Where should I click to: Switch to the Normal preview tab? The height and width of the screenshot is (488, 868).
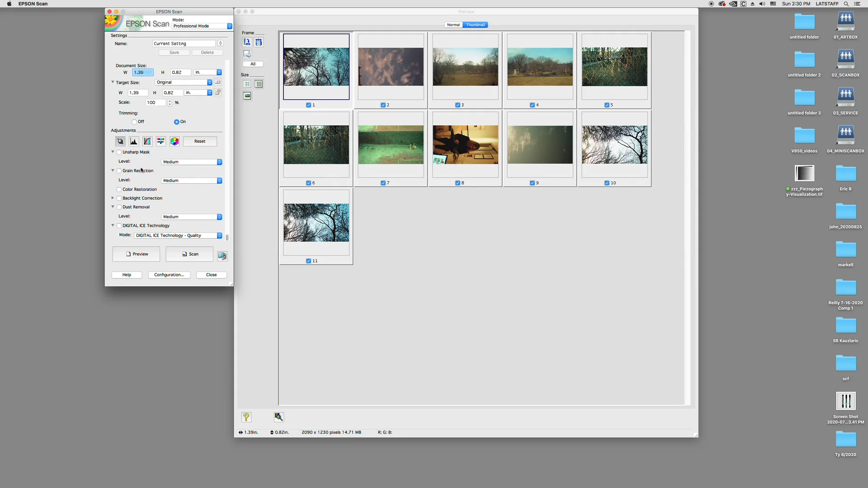pos(453,25)
